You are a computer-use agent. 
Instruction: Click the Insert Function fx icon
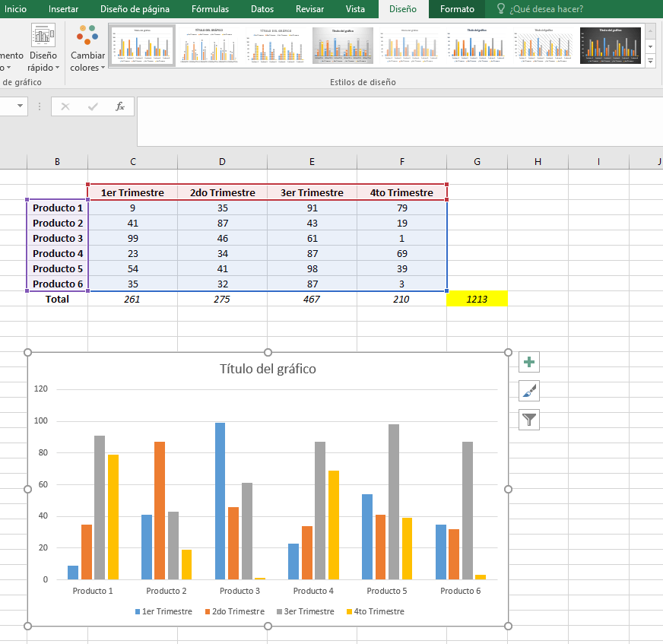(120, 106)
